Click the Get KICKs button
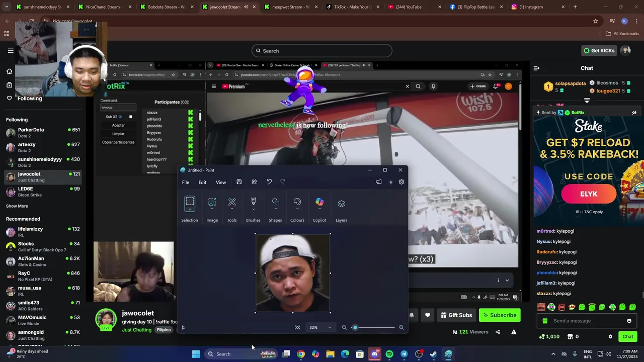This screenshot has height=362, width=644. pos(599,51)
